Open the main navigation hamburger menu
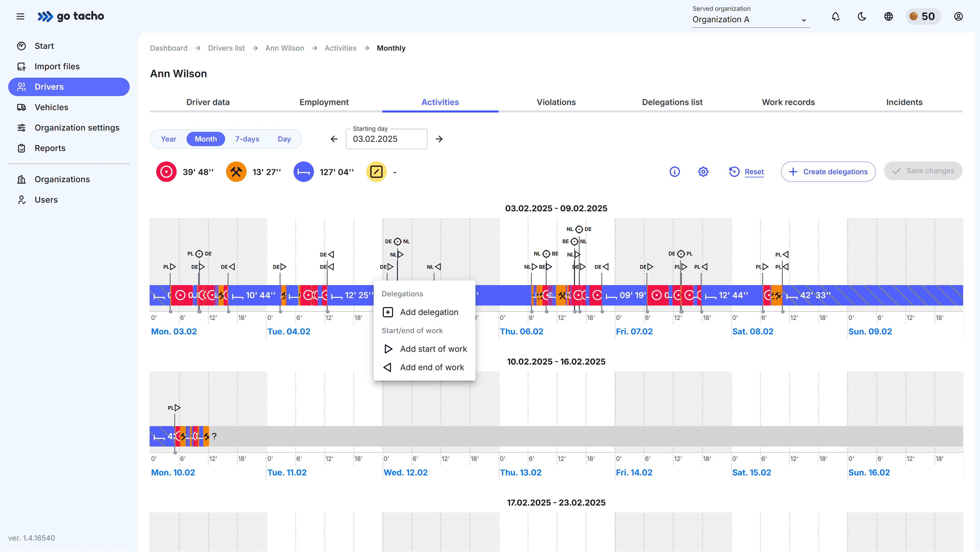This screenshot has height=552, width=980. [20, 16]
